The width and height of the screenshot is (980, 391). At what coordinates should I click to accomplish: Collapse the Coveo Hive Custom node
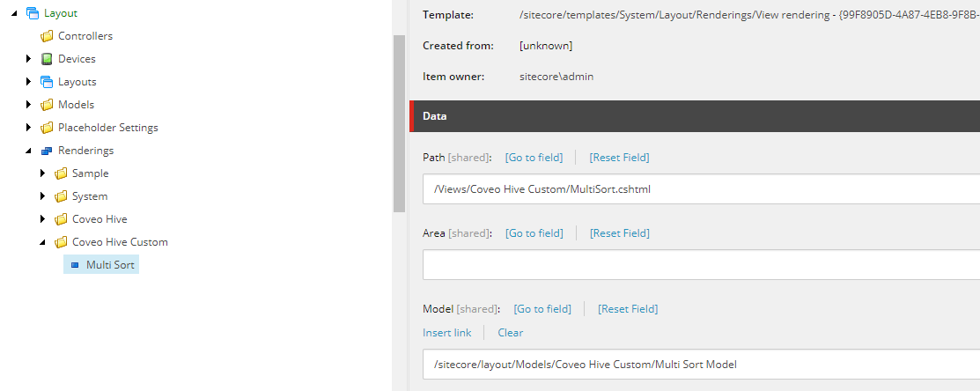coord(42,241)
